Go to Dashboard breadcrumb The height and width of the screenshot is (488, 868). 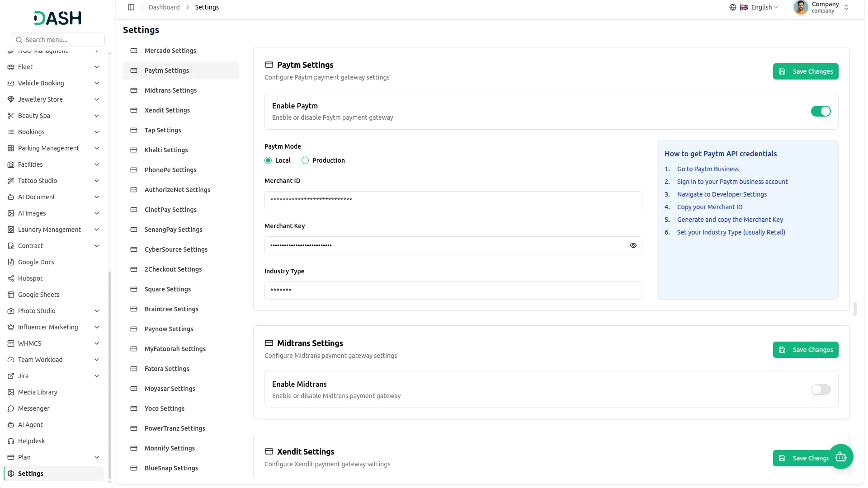[164, 7]
